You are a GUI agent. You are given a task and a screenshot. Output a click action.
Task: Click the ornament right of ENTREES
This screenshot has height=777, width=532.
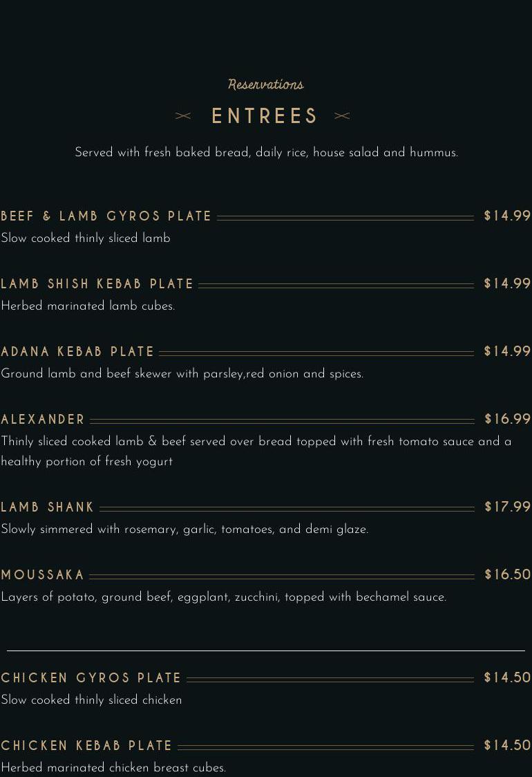click(x=342, y=116)
